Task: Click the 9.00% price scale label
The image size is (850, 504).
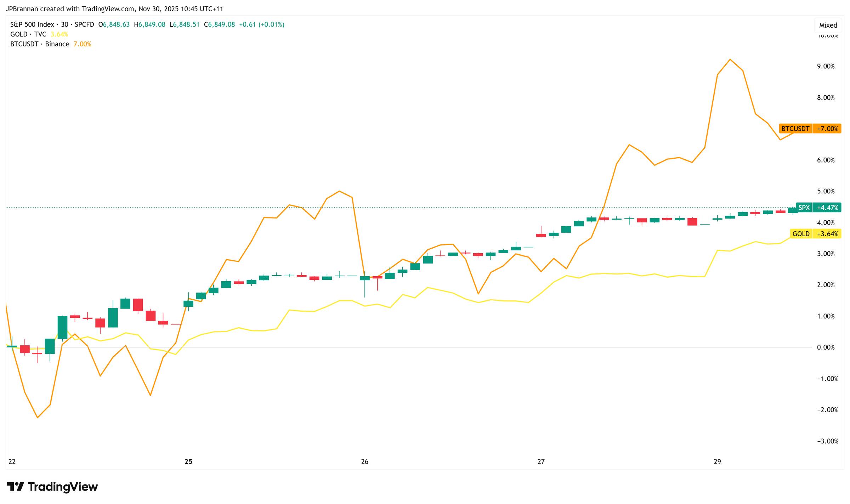Action: pos(826,66)
